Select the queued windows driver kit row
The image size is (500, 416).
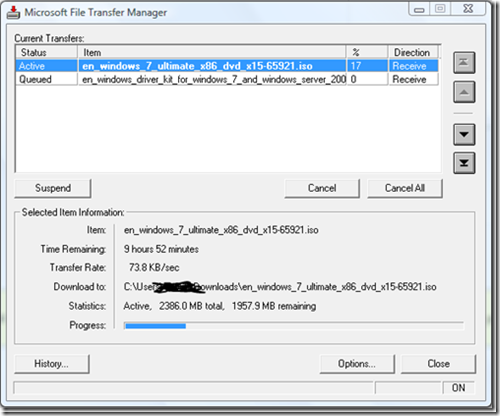(227, 79)
